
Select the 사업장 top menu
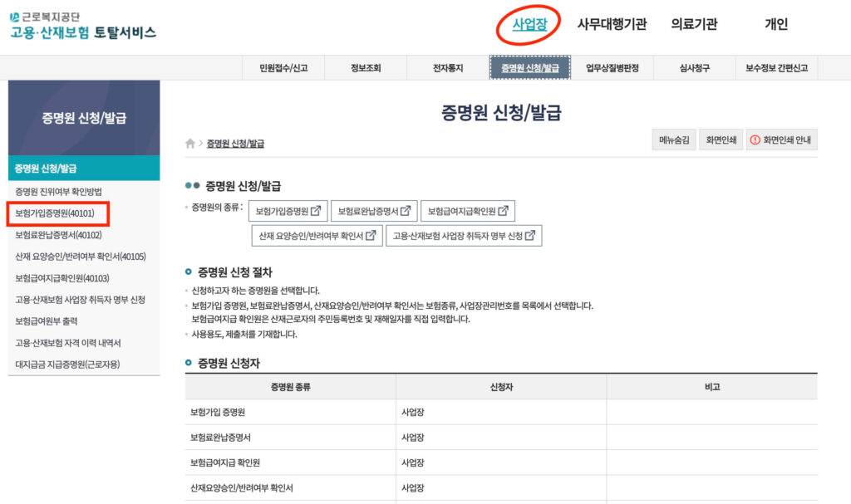(529, 24)
